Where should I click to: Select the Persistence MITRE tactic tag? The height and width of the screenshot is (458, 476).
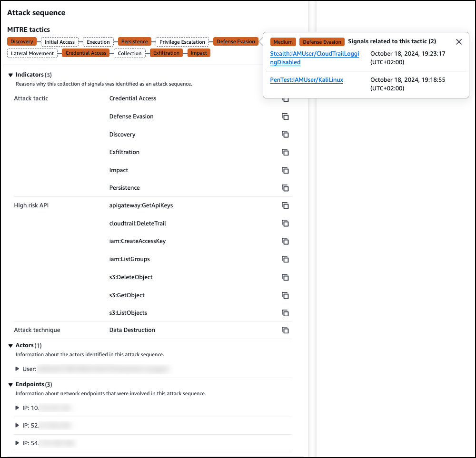point(134,42)
